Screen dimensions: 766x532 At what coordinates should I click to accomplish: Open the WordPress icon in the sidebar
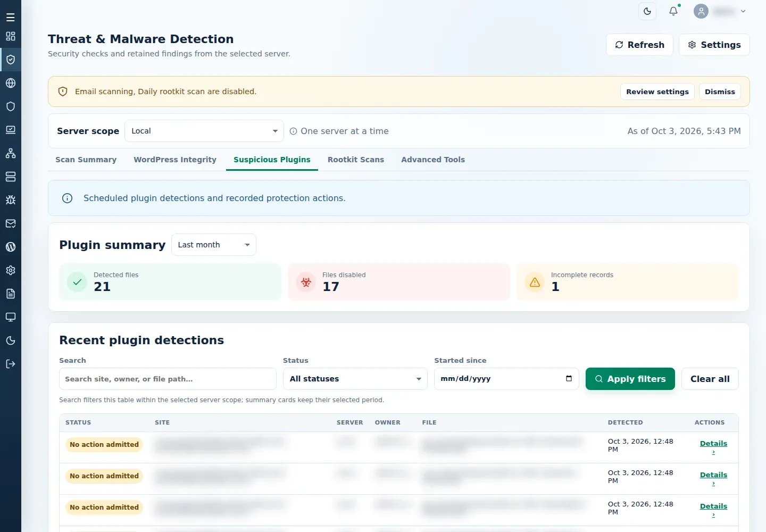click(11, 247)
